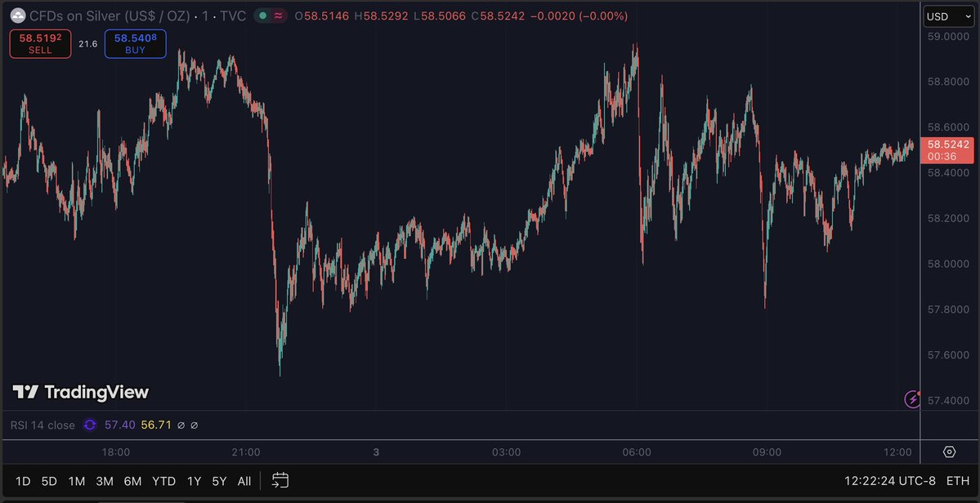Click the 59.0000 price axis label

(948, 37)
